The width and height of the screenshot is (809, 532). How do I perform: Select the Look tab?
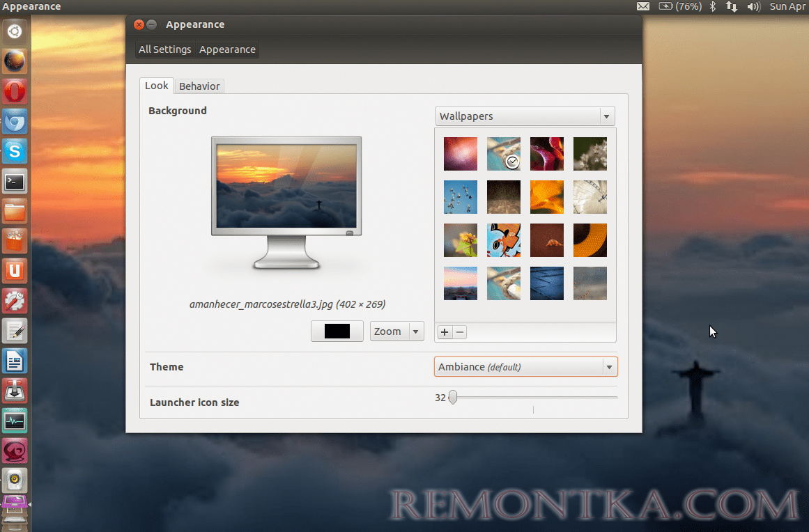click(x=156, y=86)
